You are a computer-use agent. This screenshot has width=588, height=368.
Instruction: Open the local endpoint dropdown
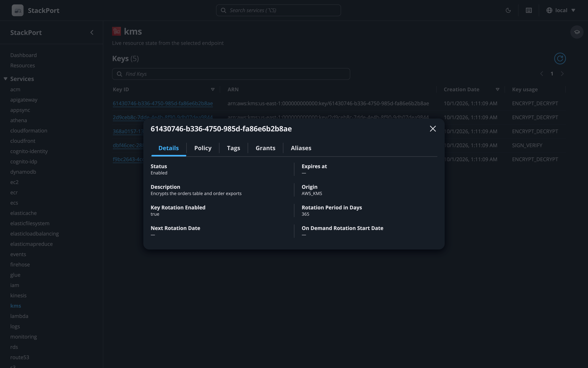click(561, 10)
